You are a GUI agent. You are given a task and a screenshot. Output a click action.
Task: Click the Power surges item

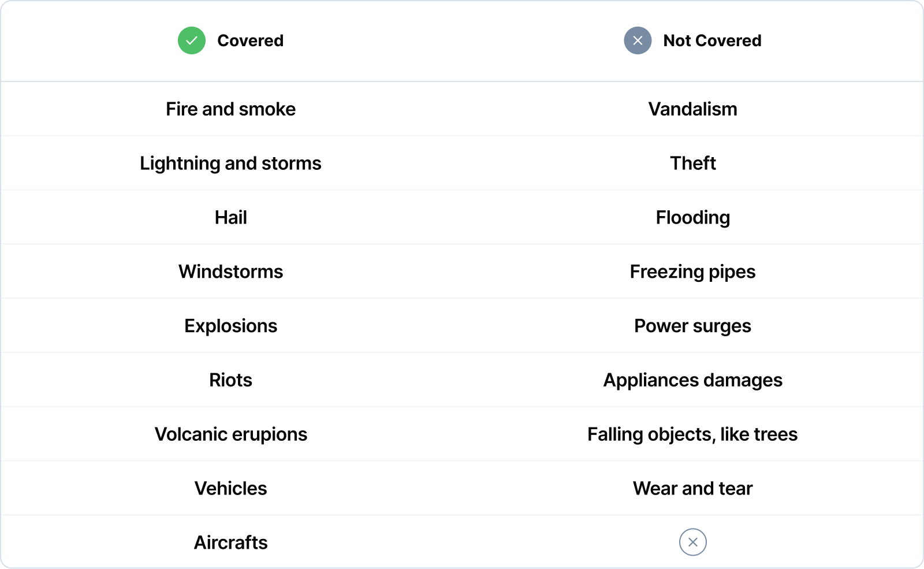point(692,326)
